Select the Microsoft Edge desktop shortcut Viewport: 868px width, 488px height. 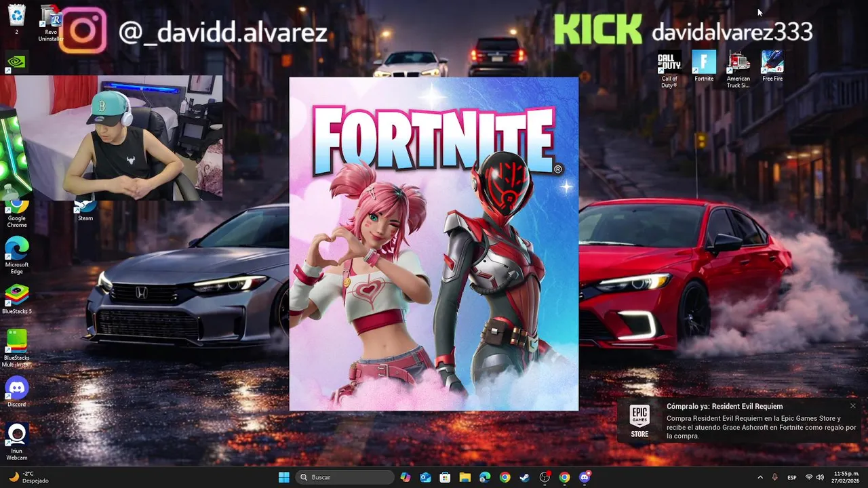click(x=17, y=256)
